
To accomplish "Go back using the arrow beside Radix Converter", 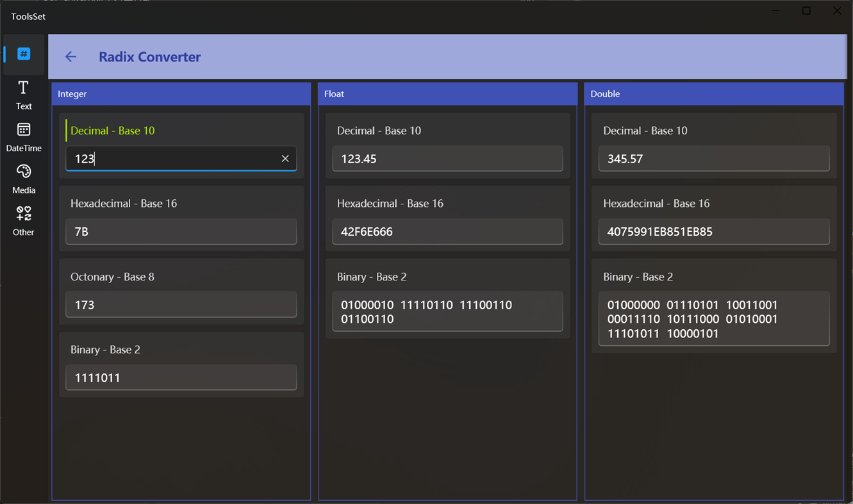I will point(70,57).
